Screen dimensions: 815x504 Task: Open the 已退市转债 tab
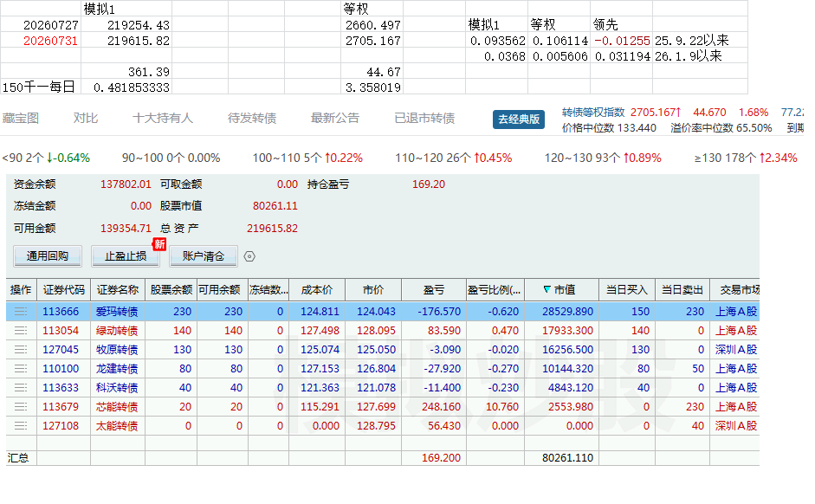click(x=424, y=119)
